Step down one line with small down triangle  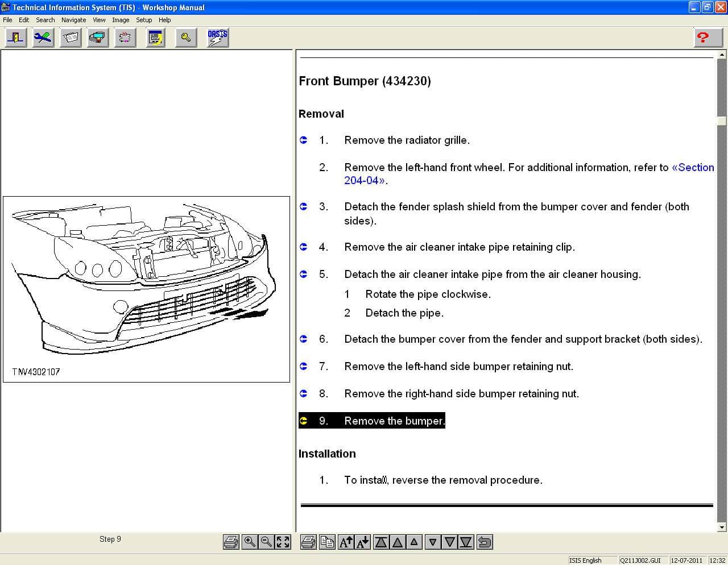tap(433, 542)
